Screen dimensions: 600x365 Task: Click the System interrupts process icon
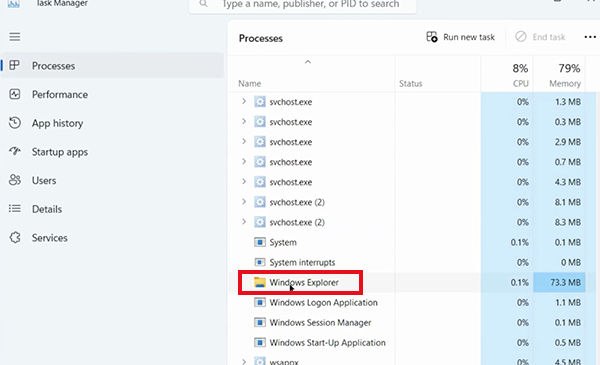point(260,262)
